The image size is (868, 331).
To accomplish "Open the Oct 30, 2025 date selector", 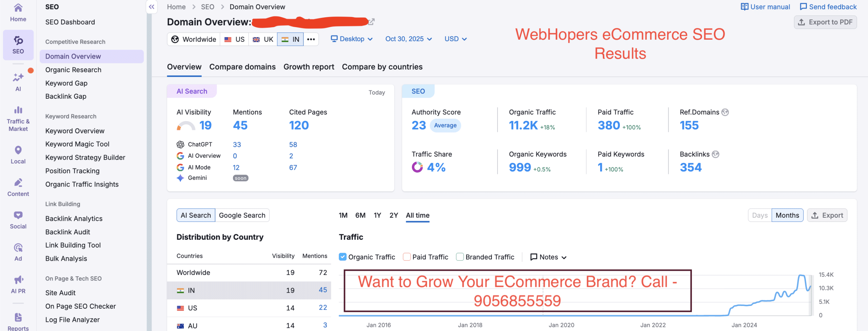I will 409,39.
